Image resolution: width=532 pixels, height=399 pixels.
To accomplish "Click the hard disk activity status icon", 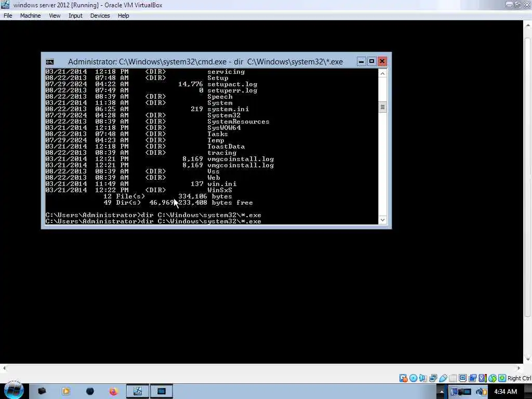I will point(403,378).
